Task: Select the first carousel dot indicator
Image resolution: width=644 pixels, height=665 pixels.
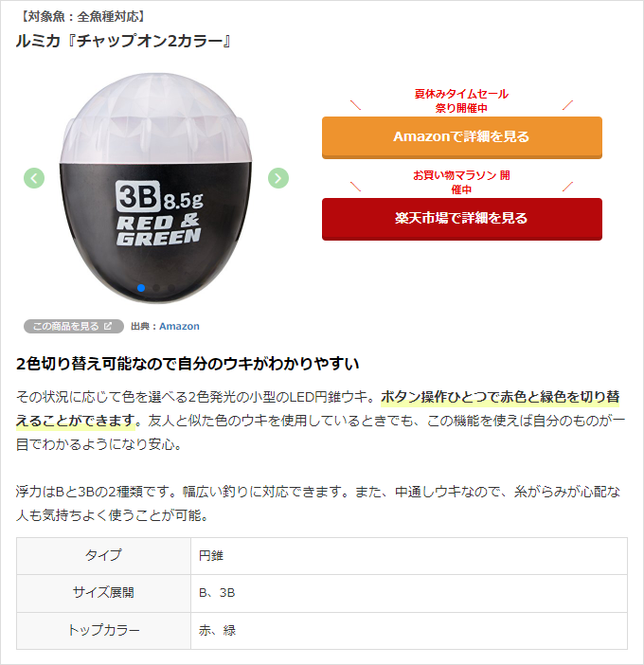Action: click(141, 287)
